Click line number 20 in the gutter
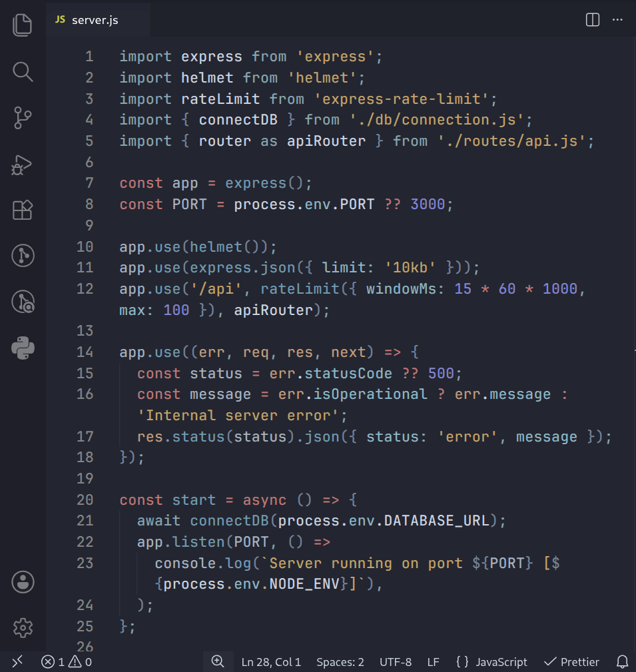The image size is (636, 672). pos(85,500)
